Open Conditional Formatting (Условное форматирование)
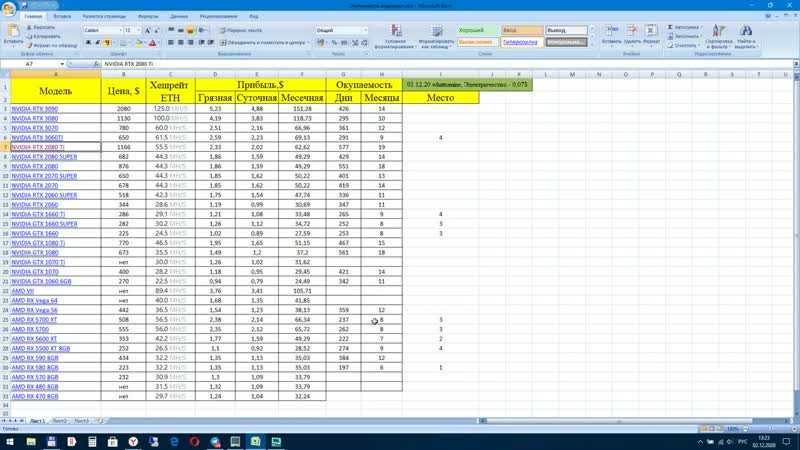Screen dimensions: 800x450 (395, 37)
